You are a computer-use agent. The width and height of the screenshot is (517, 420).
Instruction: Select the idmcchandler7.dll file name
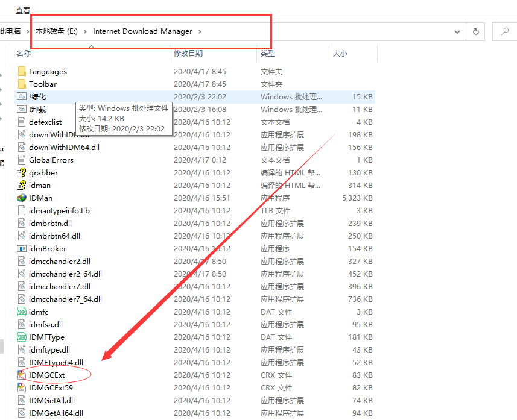click(60, 287)
